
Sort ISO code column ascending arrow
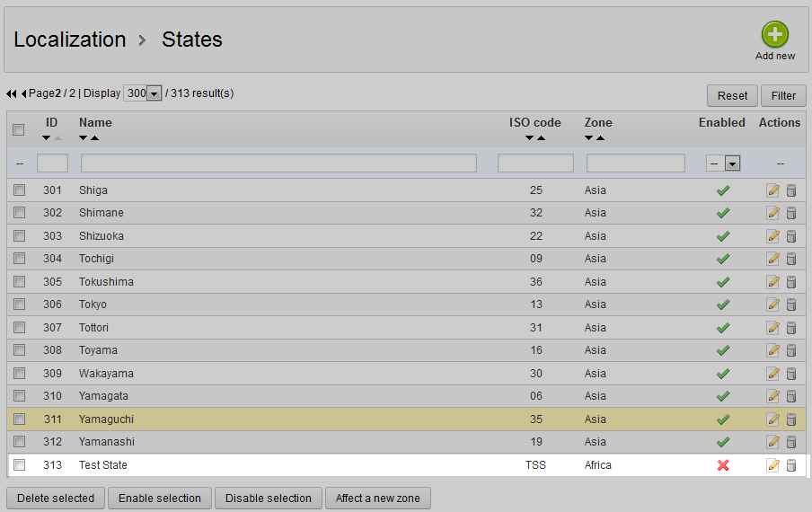coord(542,137)
